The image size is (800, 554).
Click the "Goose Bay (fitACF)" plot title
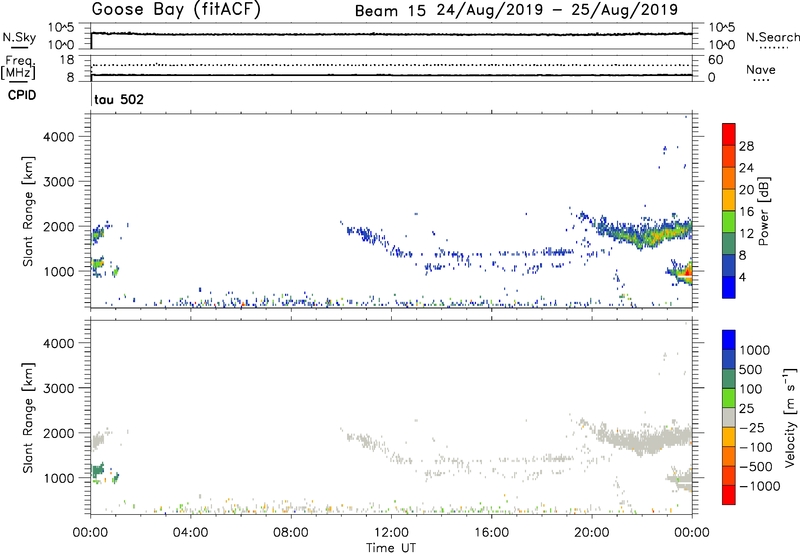[x=176, y=10]
